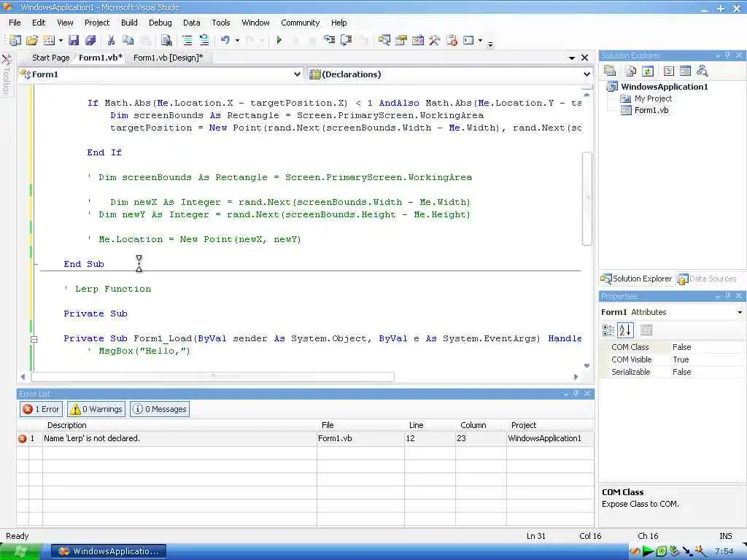Open the Toolbox via the wrench-hammer toolbar icon
Image resolution: width=747 pixels, height=560 pixels.
tap(435, 41)
